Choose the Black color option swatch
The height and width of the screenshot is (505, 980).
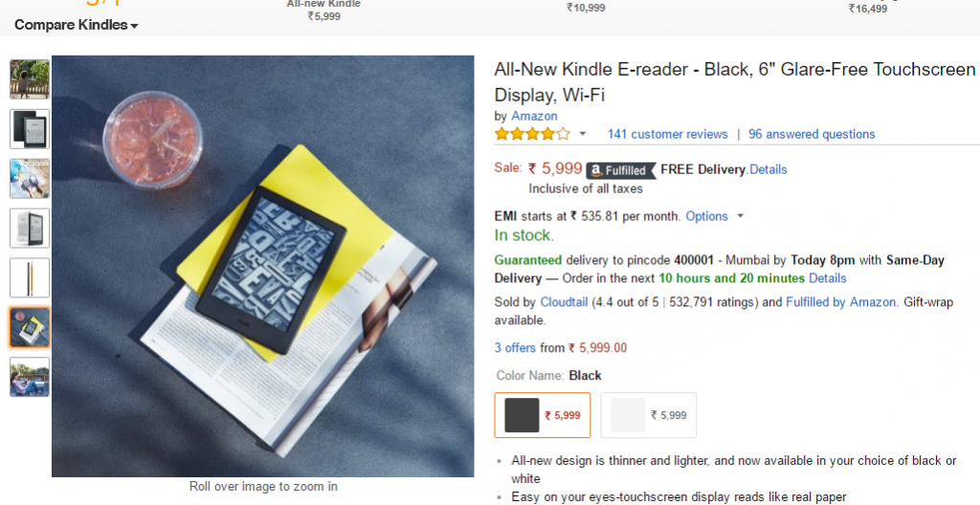point(543,415)
